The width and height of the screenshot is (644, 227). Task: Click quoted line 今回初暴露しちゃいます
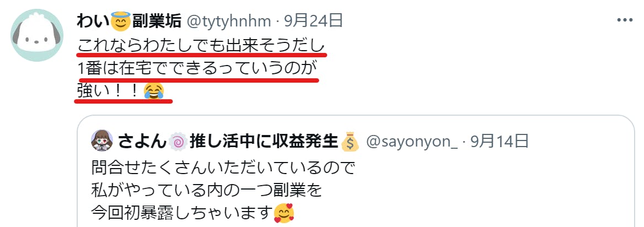point(182,213)
